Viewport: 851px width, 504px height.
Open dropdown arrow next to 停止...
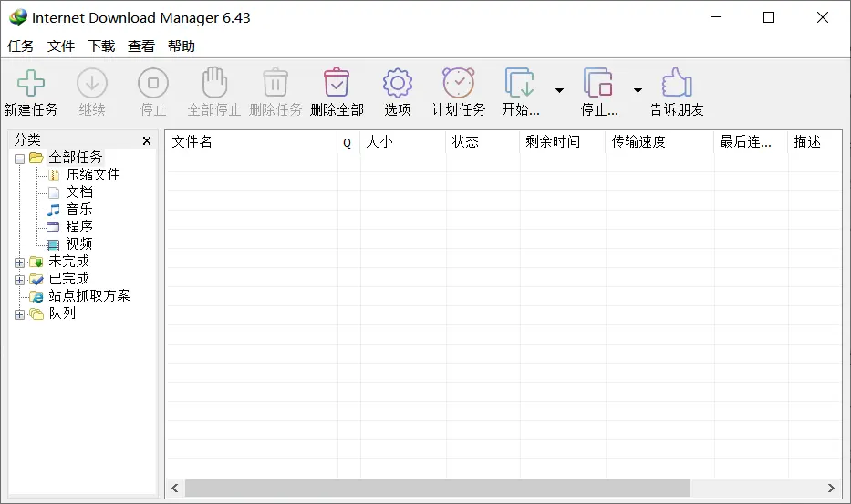(x=638, y=90)
